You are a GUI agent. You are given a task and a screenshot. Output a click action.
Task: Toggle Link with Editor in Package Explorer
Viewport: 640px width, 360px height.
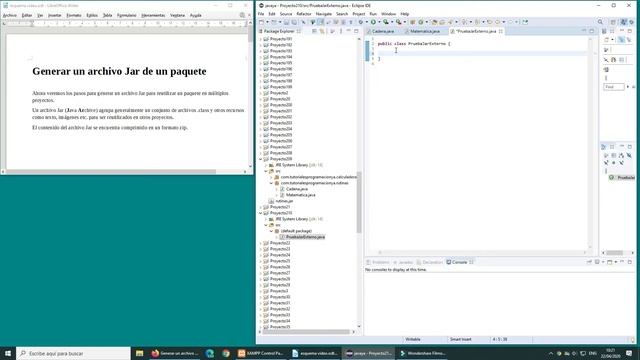322,31
